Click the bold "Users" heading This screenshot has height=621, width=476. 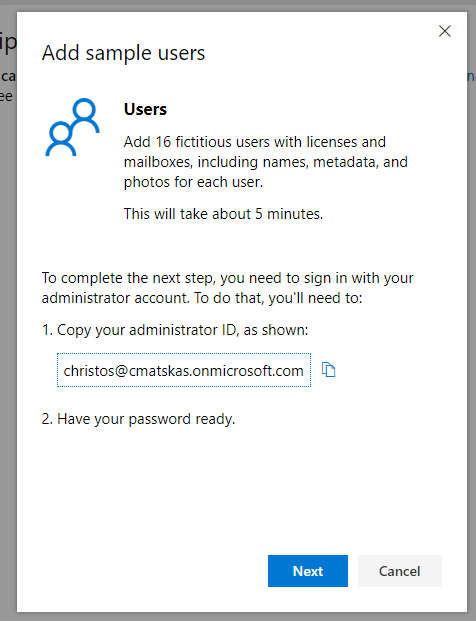point(145,109)
